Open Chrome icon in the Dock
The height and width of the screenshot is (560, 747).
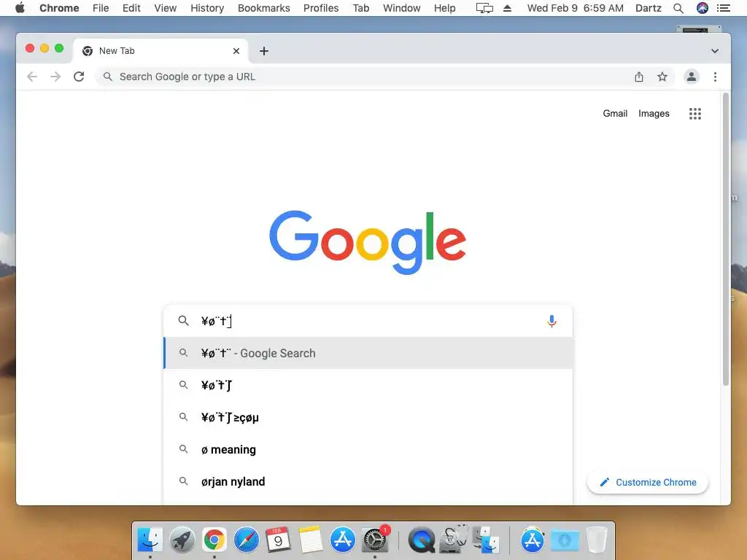coord(214,540)
